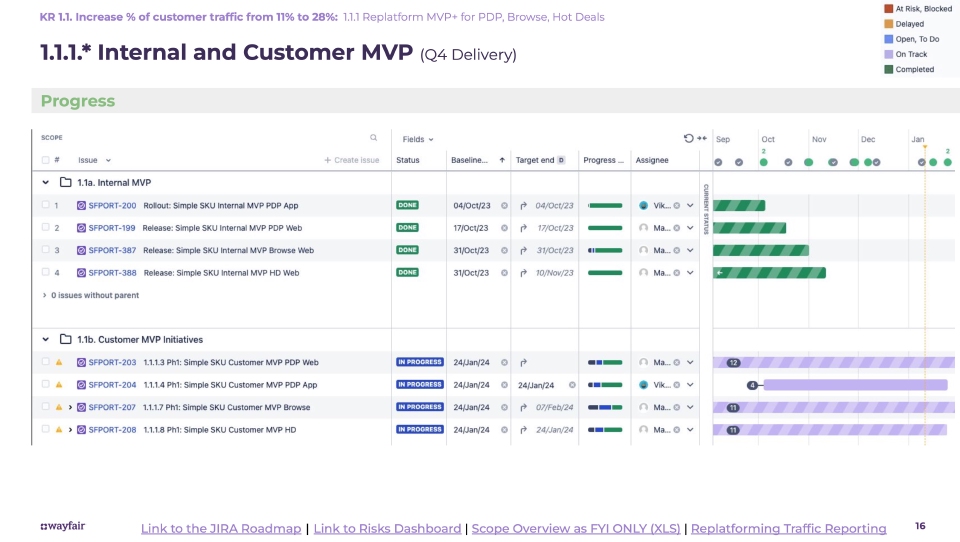The height and width of the screenshot is (542, 960).
Task: Tick the checkbox for row 3 SFPORT-387
Action: (45, 250)
